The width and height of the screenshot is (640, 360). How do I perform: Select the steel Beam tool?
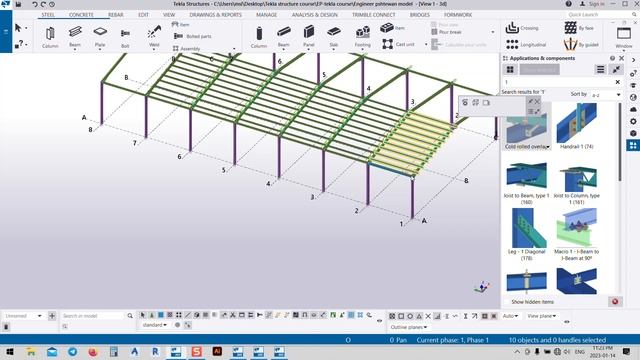(75, 37)
